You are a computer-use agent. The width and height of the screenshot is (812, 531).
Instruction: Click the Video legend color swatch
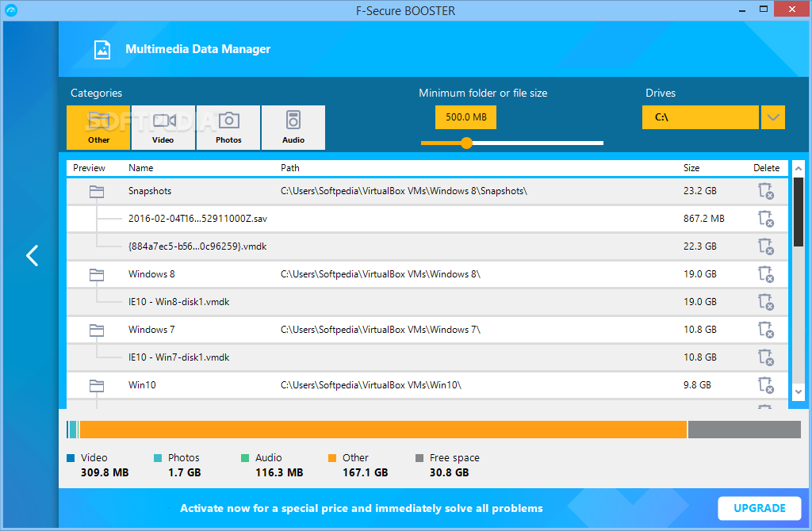point(71,458)
